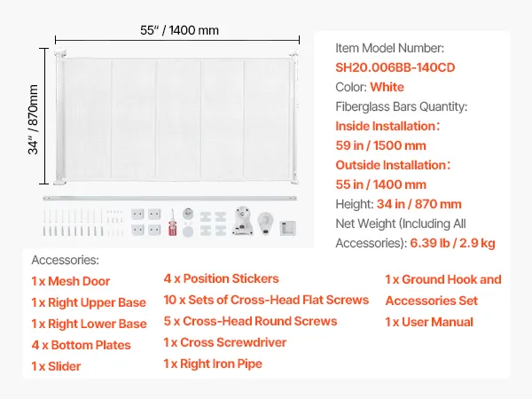Screen dimensions: 532x399
Task: Select the flat screws and anchors set
Action: pos(78,221)
